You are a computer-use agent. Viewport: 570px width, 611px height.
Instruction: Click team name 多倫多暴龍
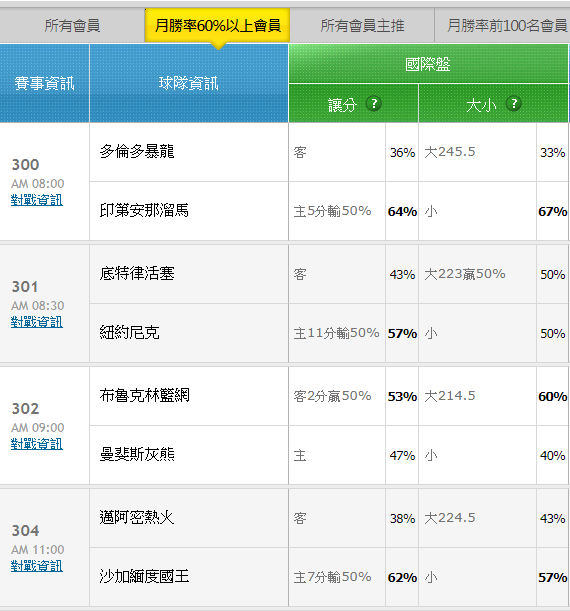click(137, 151)
